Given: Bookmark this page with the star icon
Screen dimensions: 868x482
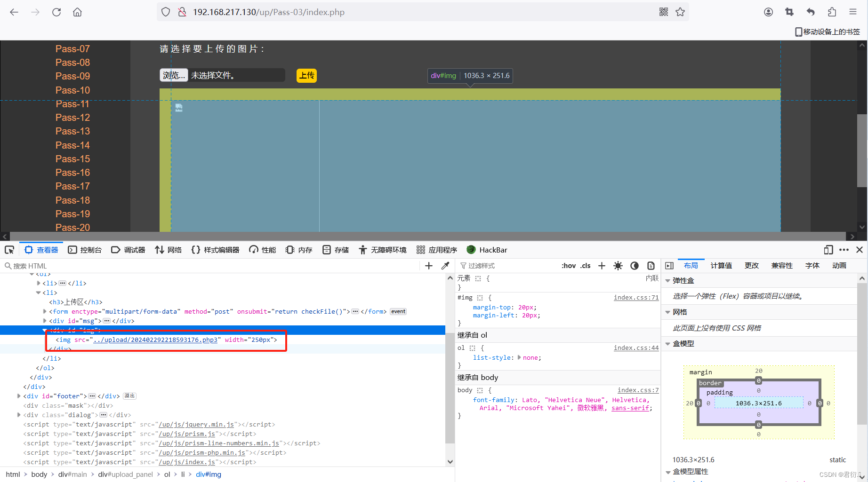Looking at the screenshot, I should coord(680,12).
